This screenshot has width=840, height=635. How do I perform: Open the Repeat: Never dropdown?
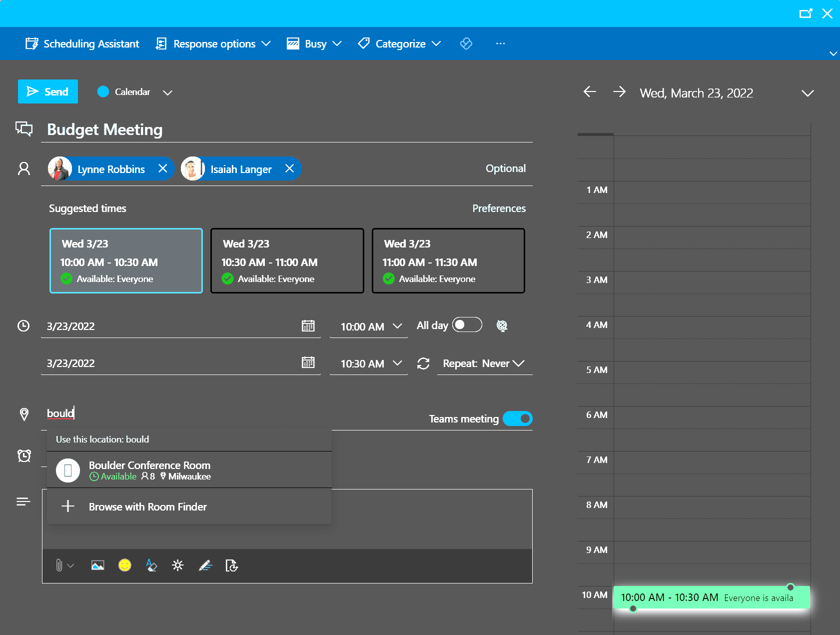(x=483, y=363)
